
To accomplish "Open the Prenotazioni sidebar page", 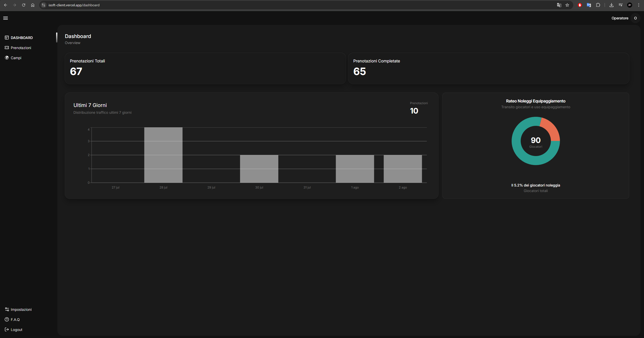I will (21, 48).
